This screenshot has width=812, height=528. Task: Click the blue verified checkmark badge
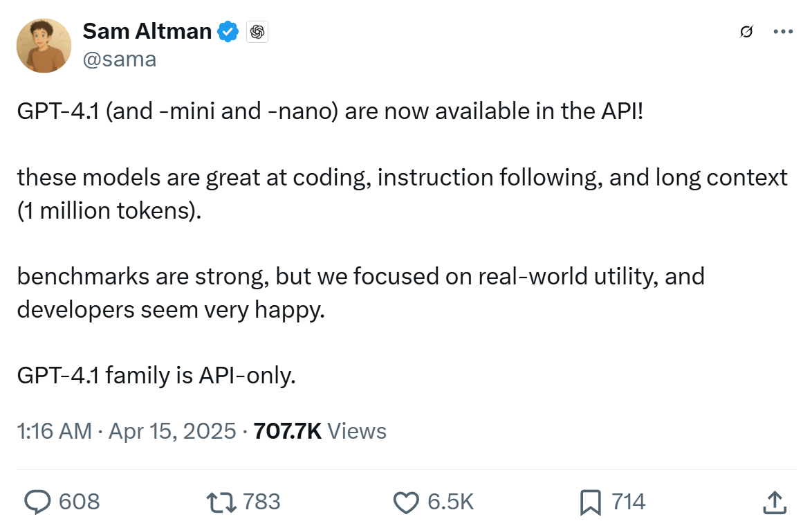pos(229,31)
